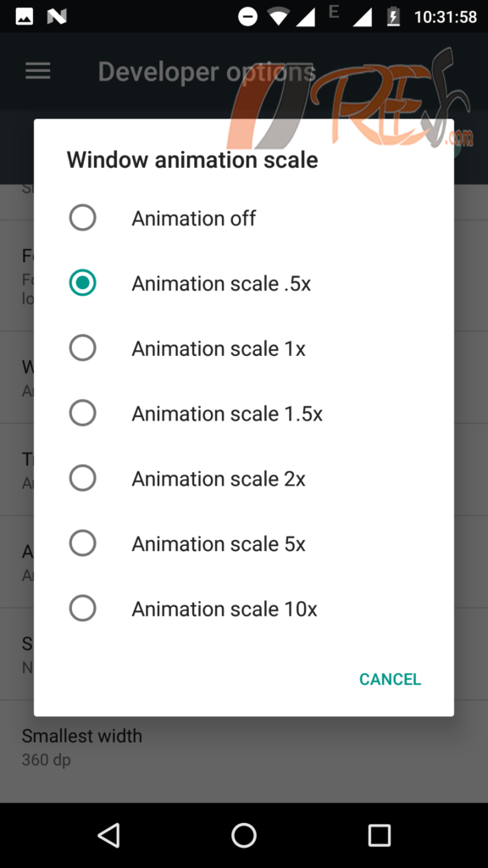488x868 pixels.
Task: Tap the Back navigation arrow
Action: point(108,834)
